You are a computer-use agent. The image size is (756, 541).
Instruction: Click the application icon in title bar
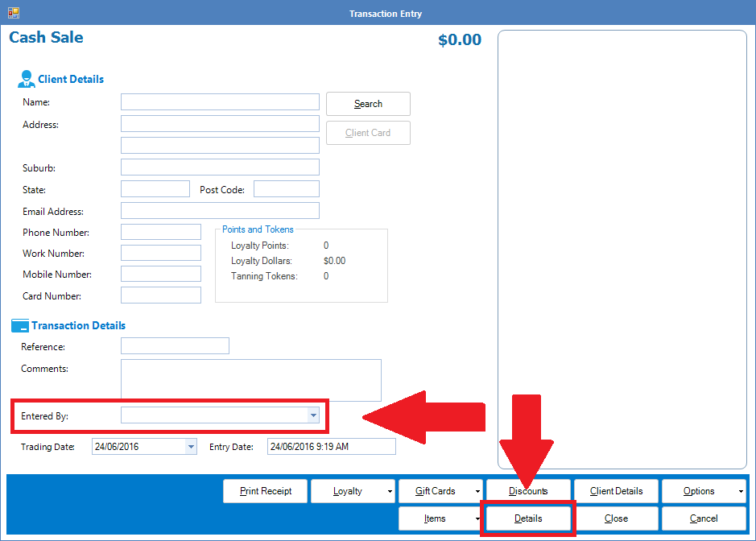click(x=13, y=13)
